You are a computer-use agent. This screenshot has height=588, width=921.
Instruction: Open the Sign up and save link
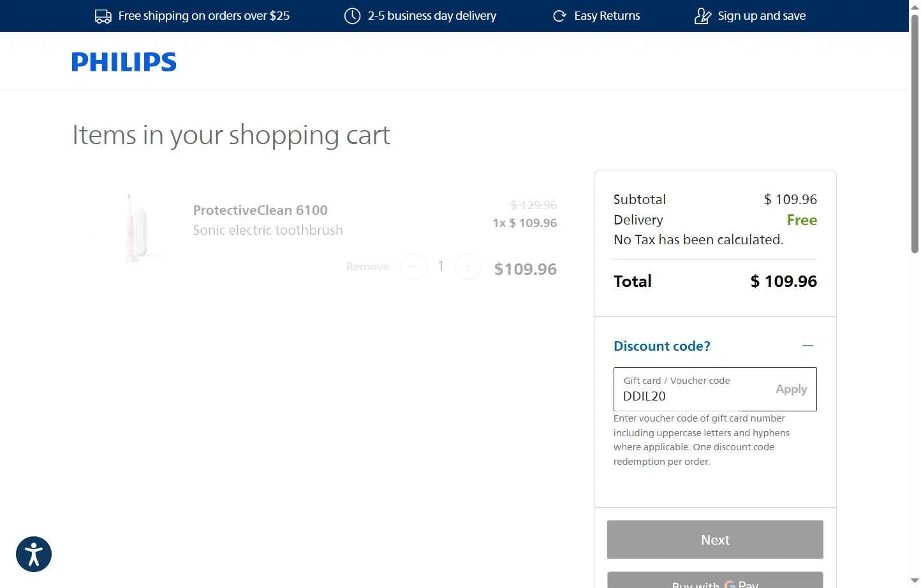[762, 16]
